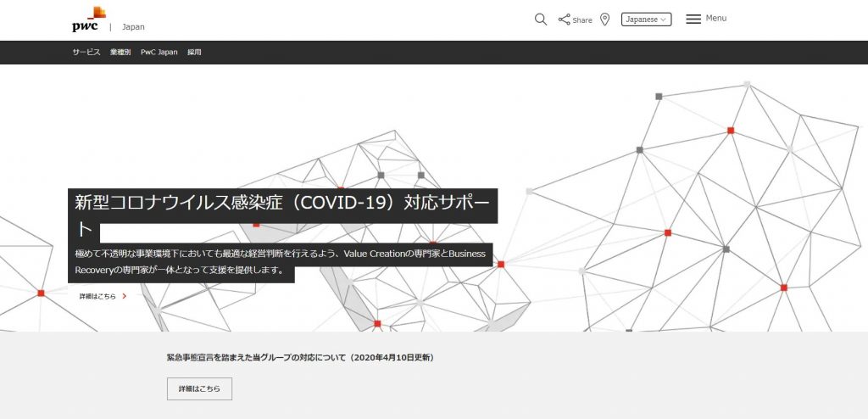
Task: Open the サービス navigation item
Action: point(86,52)
